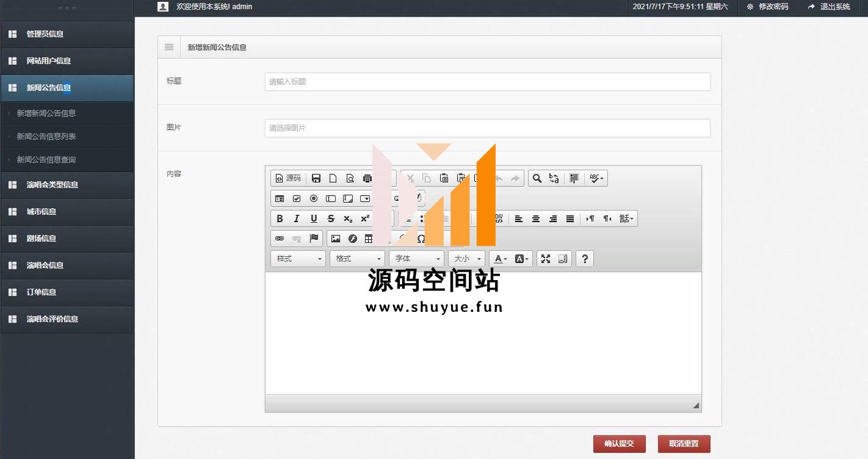Toggle bold formatting in the editor
The height and width of the screenshot is (459, 868).
point(280,219)
